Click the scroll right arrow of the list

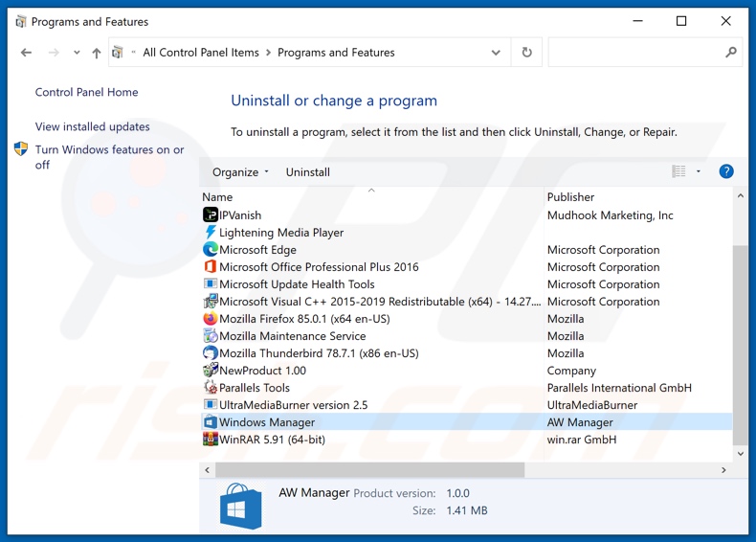coord(723,469)
